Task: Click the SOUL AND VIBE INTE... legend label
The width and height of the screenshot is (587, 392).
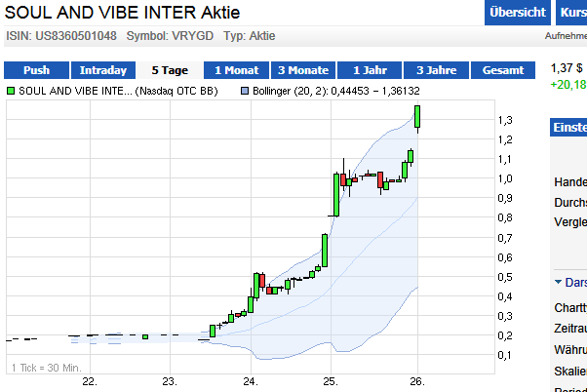Action: [118, 91]
